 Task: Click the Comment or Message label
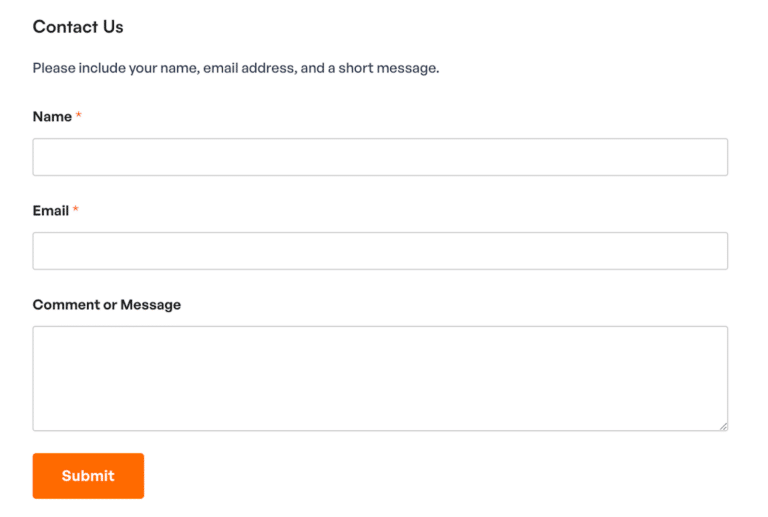coord(107,305)
